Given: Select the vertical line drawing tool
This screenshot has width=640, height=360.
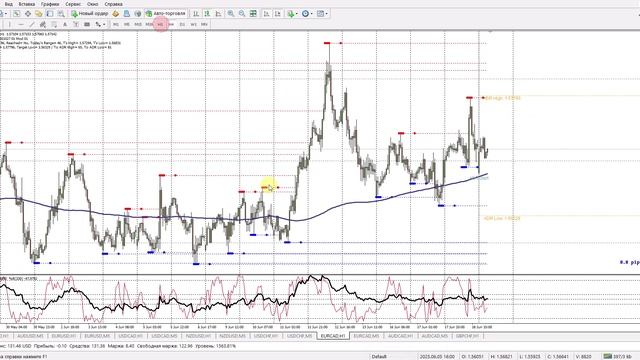Looking at the screenshot, I should [x=10, y=24].
